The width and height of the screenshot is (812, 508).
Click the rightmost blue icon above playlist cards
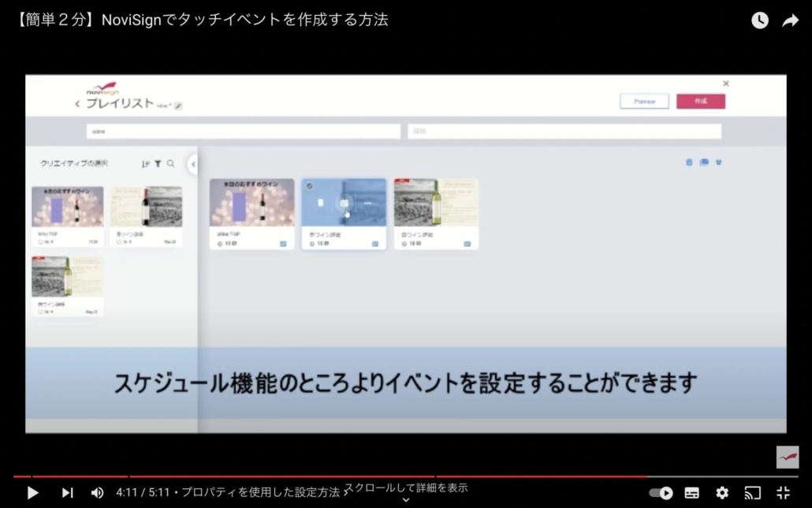tap(719, 162)
